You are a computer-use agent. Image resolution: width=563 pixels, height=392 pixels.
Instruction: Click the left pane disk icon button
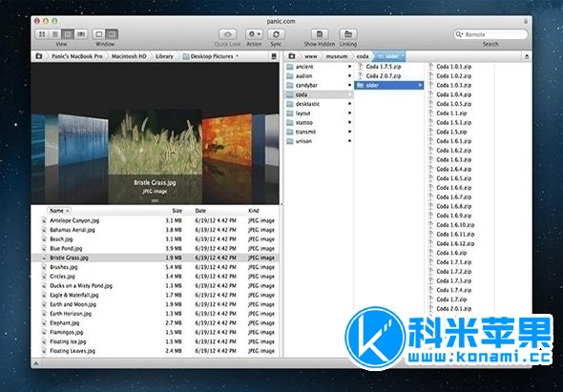point(274,56)
